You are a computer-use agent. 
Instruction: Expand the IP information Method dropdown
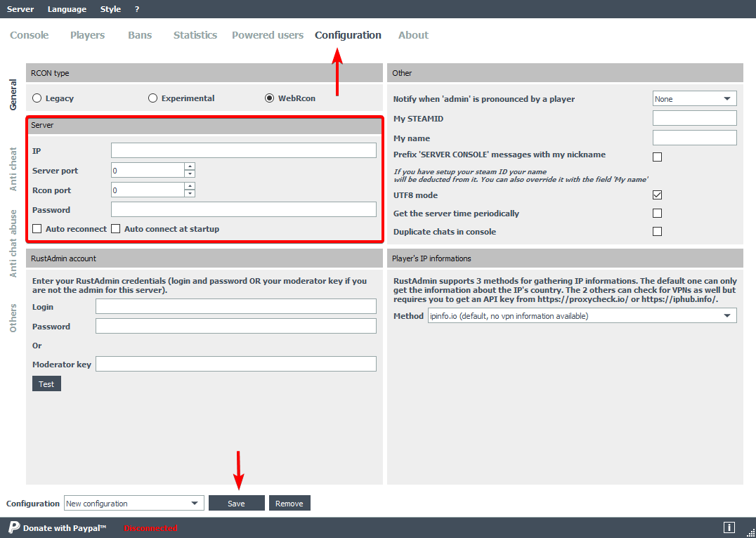click(582, 316)
